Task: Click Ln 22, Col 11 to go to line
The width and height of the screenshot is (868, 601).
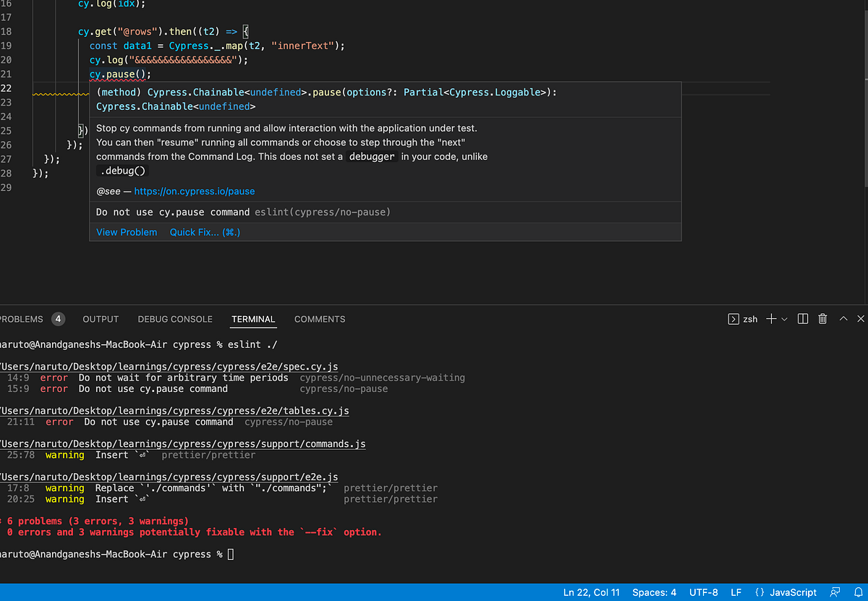Action: point(591,592)
